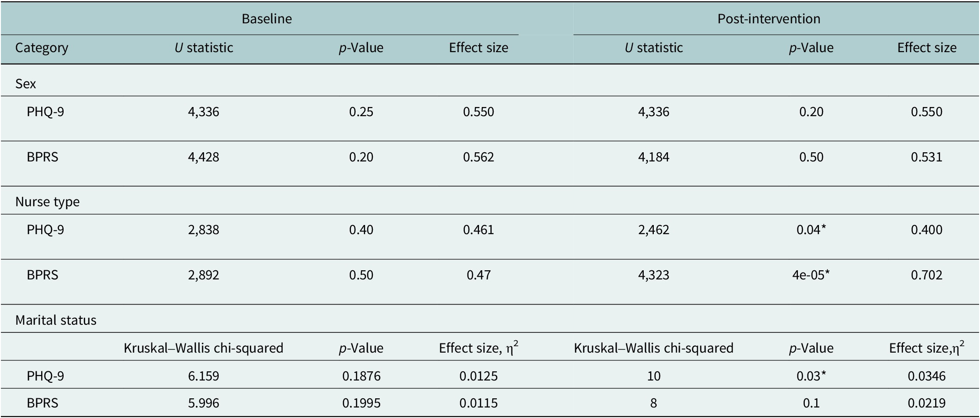980x418 pixels.
Task: Select the Nurse type section label
Action: (x=47, y=202)
